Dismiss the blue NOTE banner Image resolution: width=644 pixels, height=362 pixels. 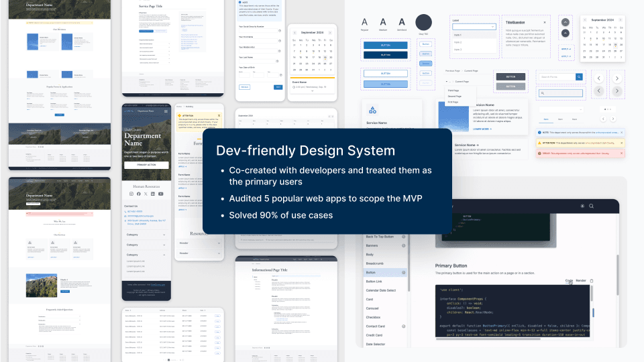[x=621, y=133]
